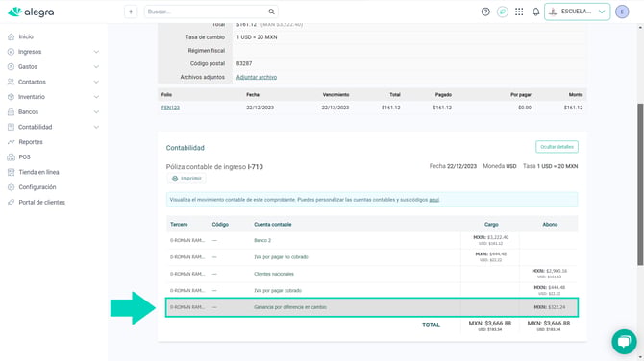Screen dimensions: 644x361
Task: Open Portal de clientes in sidebar
Action: coord(41,203)
